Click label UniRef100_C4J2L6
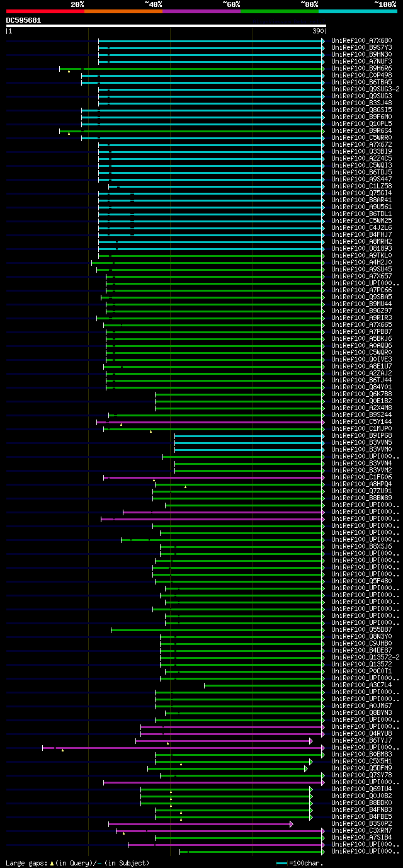The width and height of the screenshot is (403, 868). point(361,227)
